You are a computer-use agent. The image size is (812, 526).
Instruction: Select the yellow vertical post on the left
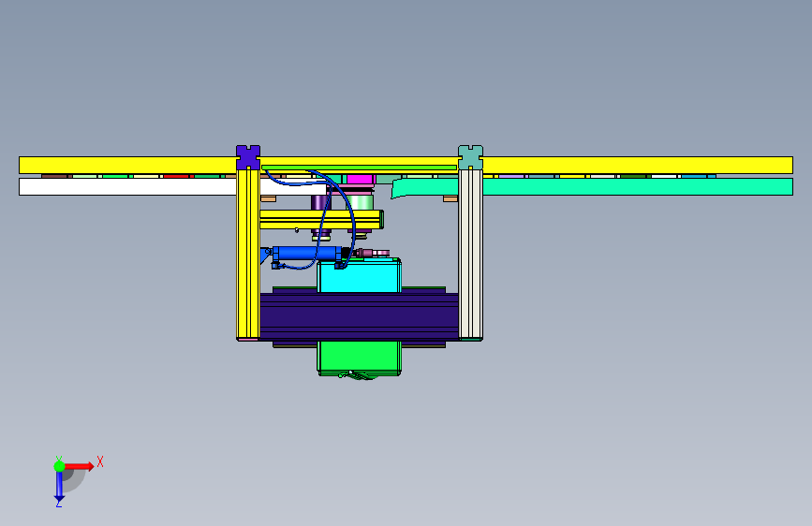248,254
